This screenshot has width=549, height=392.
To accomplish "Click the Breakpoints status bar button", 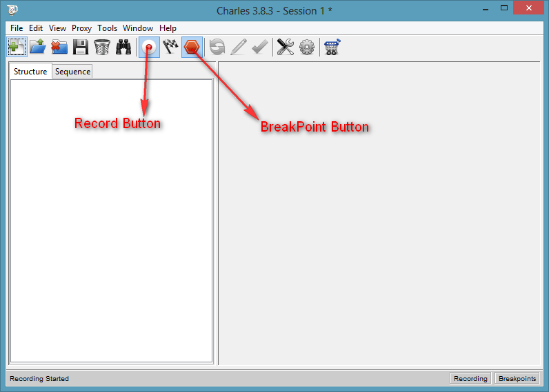I will pyautogui.click(x=517, y=378).
